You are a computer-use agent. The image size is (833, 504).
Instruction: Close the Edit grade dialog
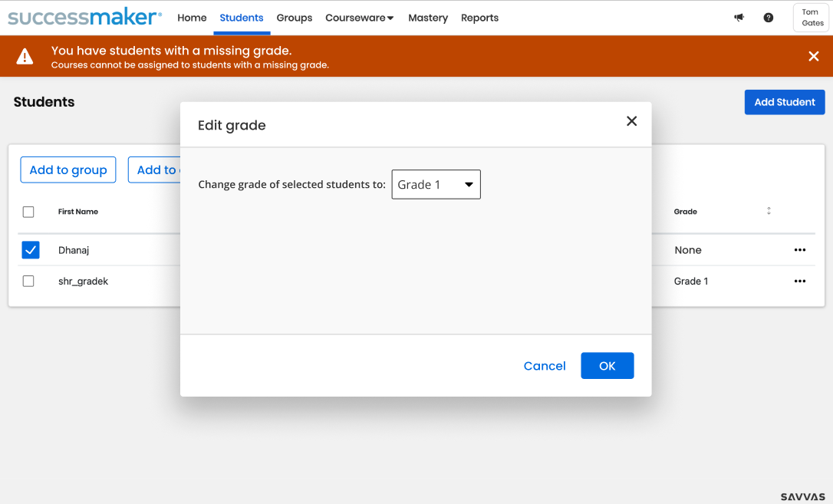pyautogui.click(x=631, y=121)
